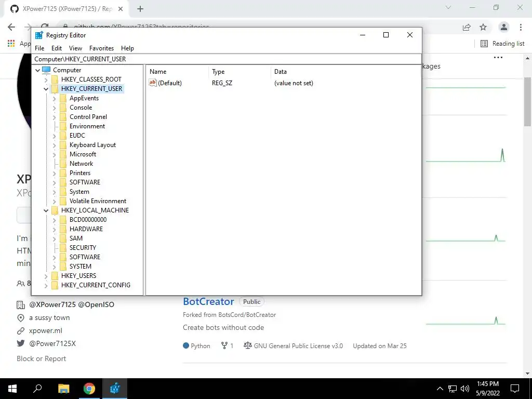This screenshot has width=532, height=399.
Task: Click the Environment folder icon
Action: coord(63,126)
